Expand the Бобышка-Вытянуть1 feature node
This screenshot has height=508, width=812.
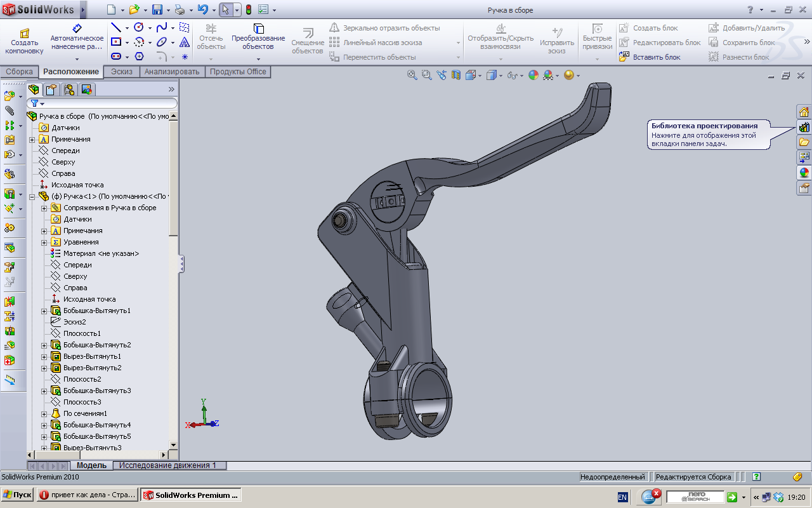tap(44, 311)
